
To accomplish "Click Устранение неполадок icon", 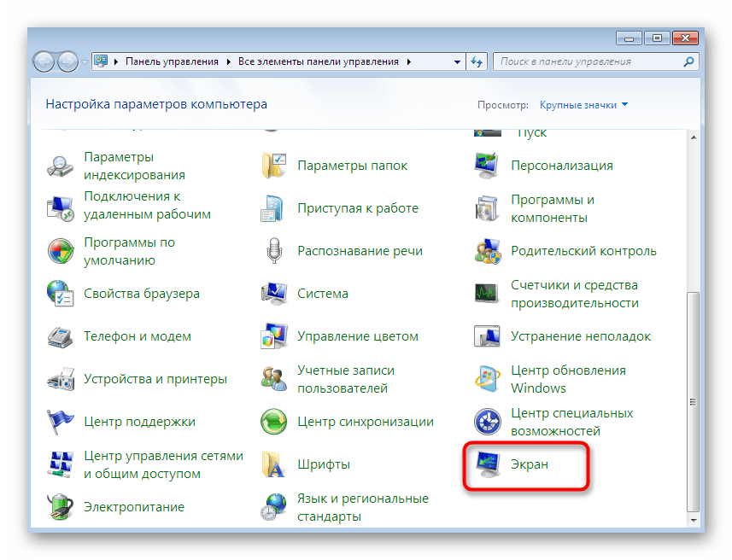I will pos(488,336).
